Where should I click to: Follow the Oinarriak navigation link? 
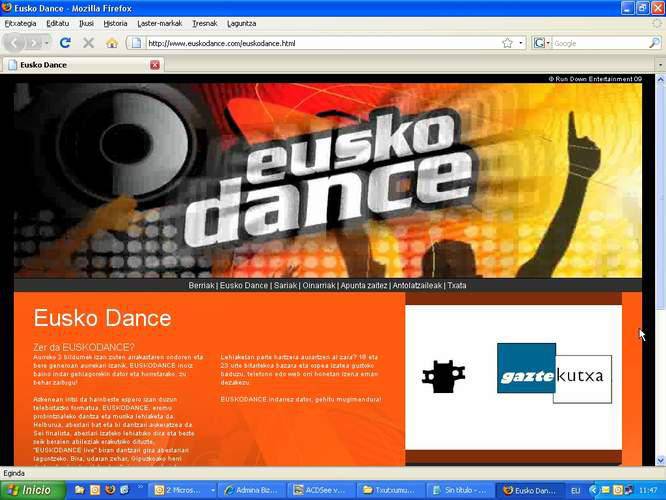click(x=319, y=285)
